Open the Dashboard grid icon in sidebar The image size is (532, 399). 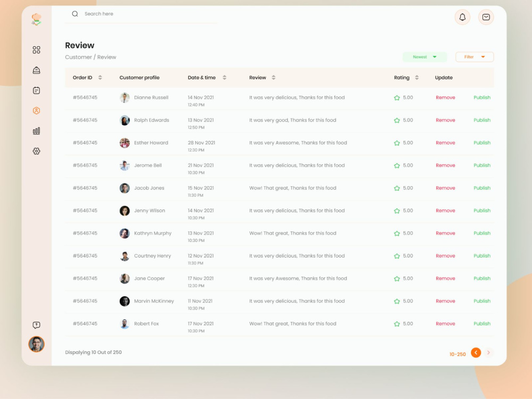[x=36, y=49]
